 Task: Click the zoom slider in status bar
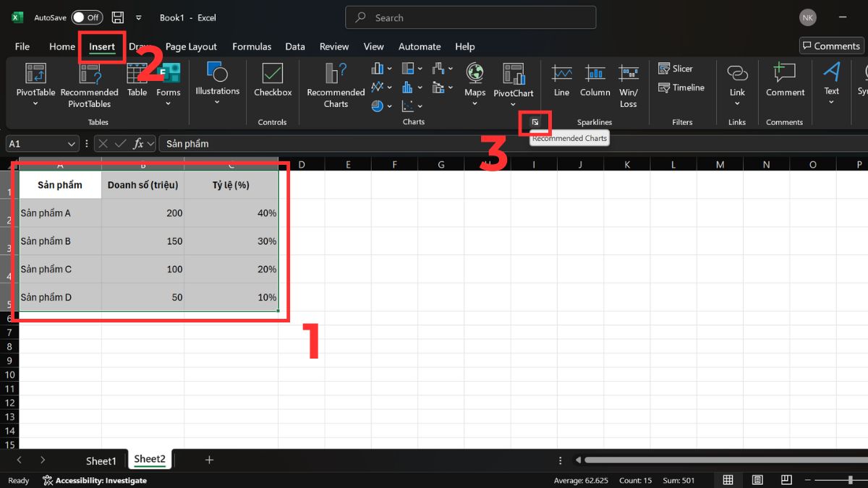tap(850, 480)
